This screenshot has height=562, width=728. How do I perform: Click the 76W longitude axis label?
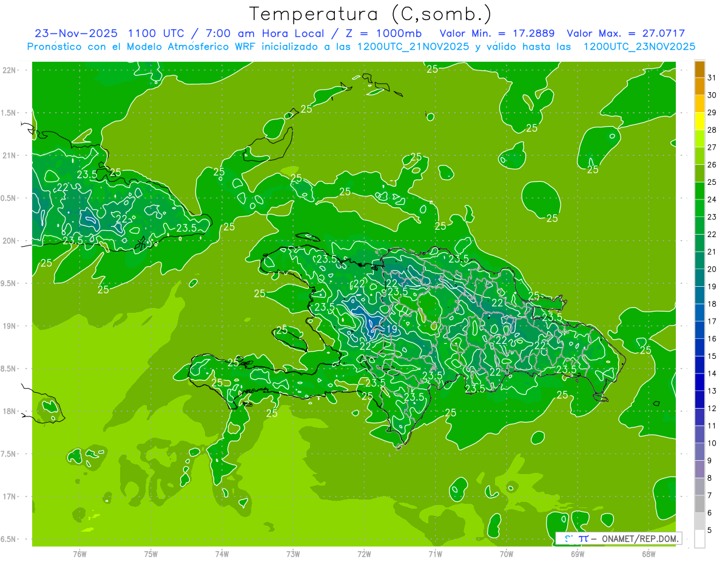click(80, 554)
